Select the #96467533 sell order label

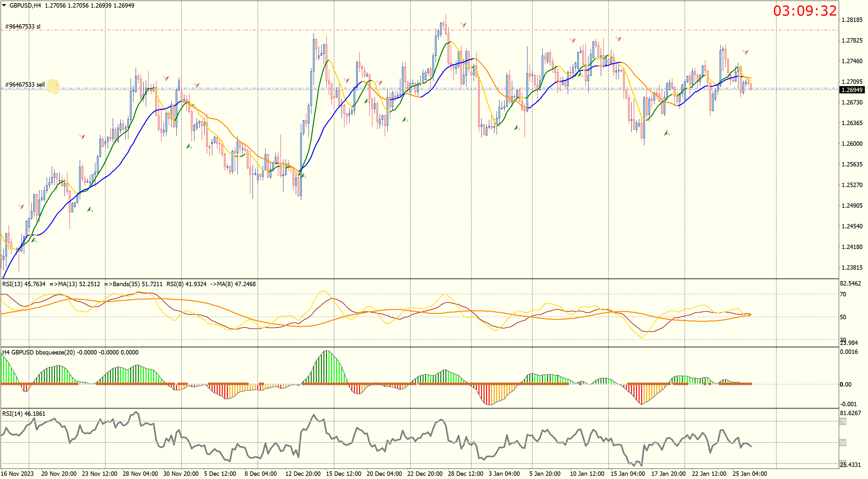click(24, 84)
